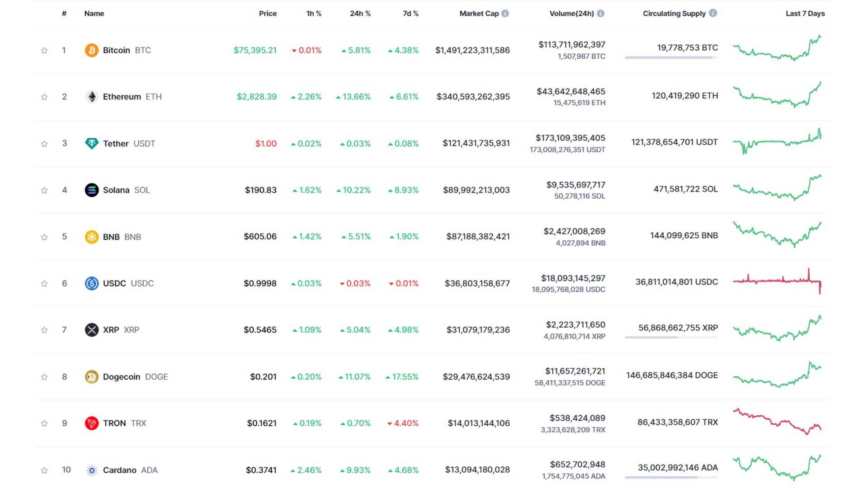Click the BNB logo icon
868x488 pixels.
[x=92, y=236]
